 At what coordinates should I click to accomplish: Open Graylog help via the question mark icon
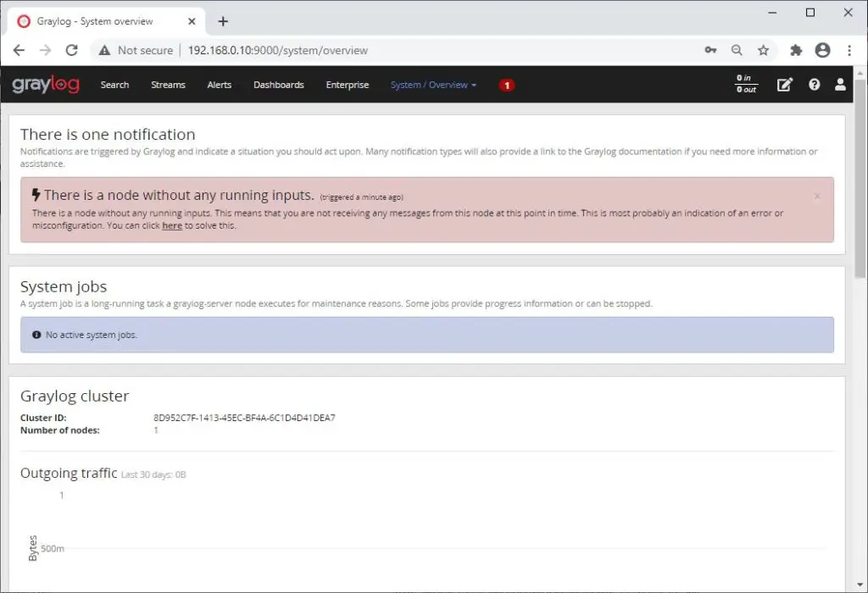pos(814,85)
